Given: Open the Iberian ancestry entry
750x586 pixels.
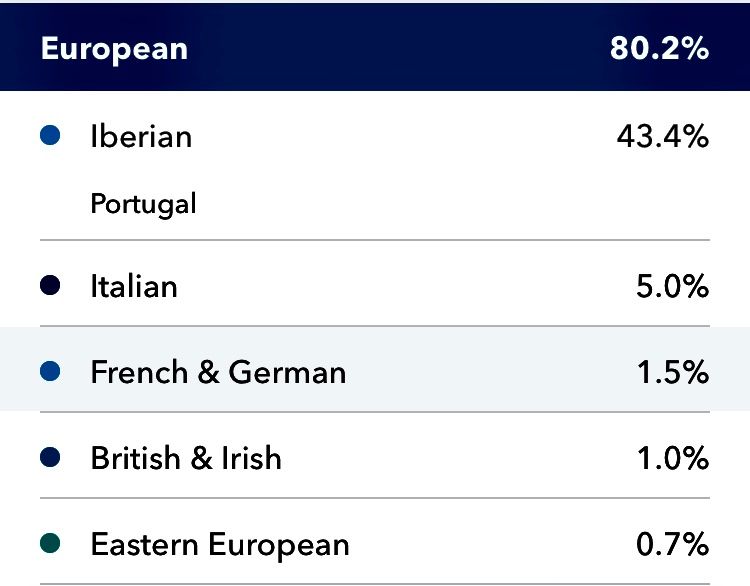Looking at the screenshot, I should 141,135.
